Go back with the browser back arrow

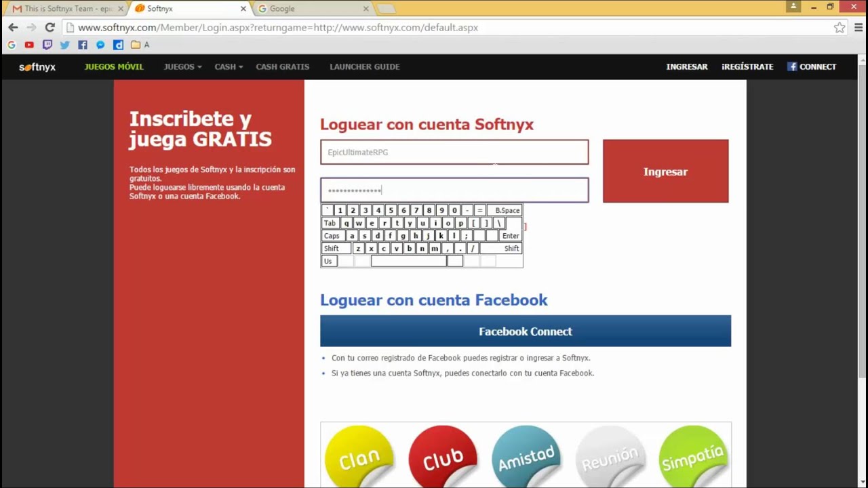pos(13,28)
